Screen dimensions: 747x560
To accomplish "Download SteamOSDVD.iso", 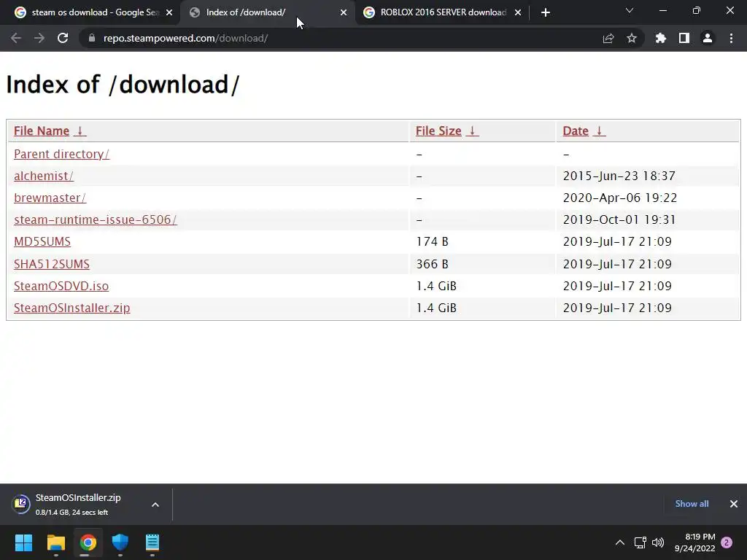I will [x=61, y=286].
